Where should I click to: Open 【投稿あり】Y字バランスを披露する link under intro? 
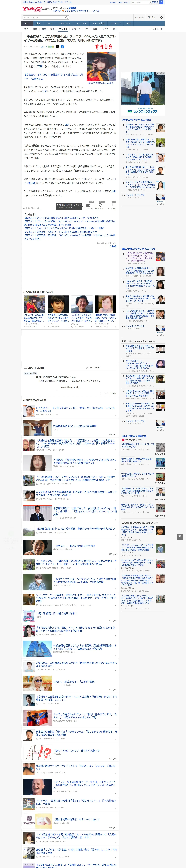[x=54, y=77]
